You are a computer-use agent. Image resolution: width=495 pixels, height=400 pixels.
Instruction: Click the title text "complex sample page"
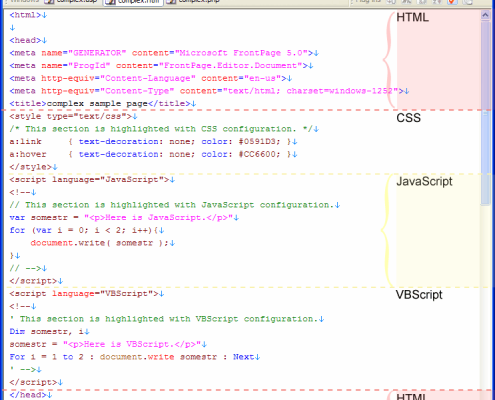97,104
